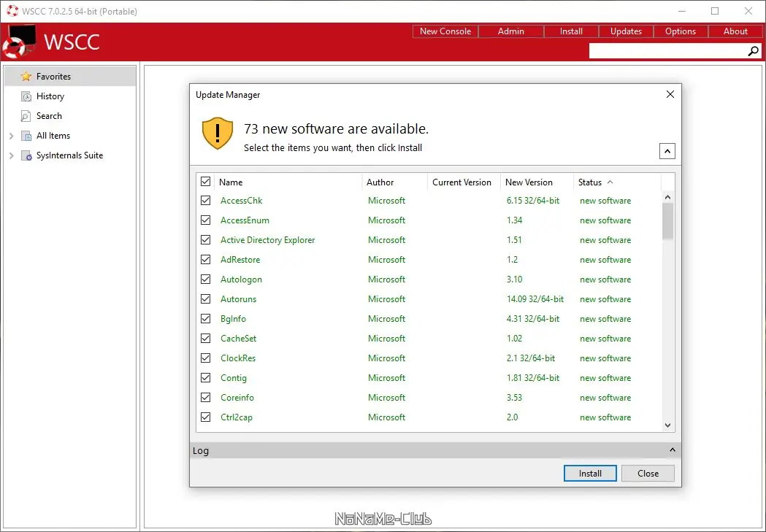Click Autoruns version 14.09 32/64-bit

(x=535, y=299)
